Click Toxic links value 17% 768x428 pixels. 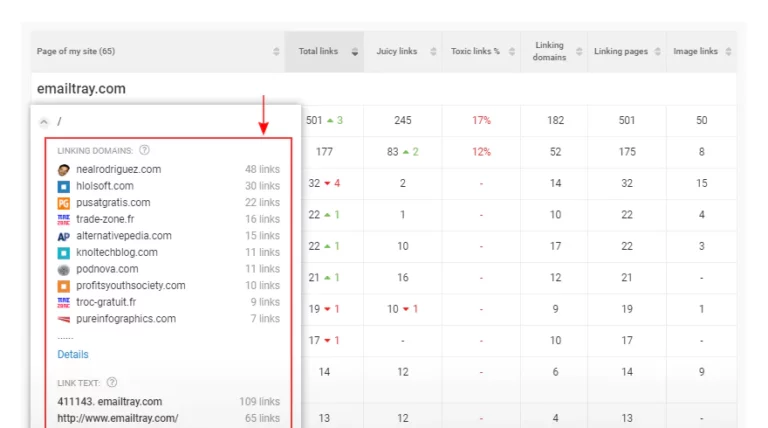[481, 120]
